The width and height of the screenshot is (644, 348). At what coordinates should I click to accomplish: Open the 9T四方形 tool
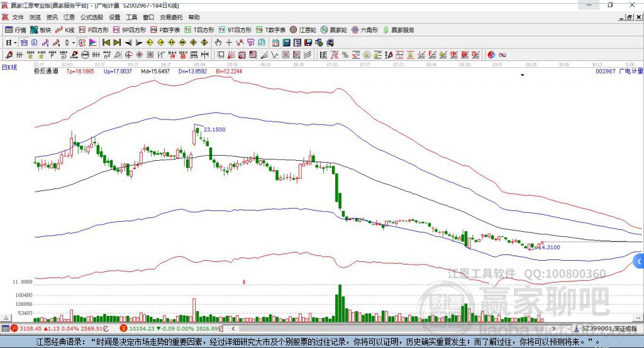coord(235,30)
